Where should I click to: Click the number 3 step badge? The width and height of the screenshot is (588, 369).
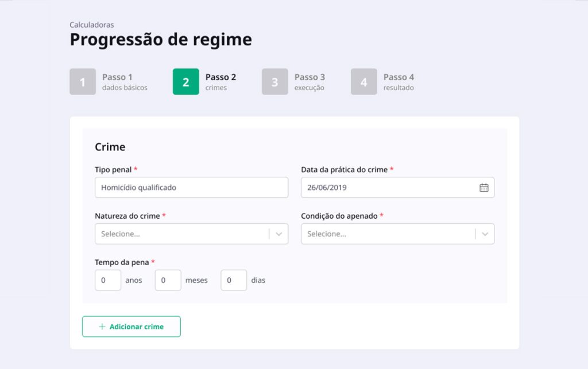point(274,82)
